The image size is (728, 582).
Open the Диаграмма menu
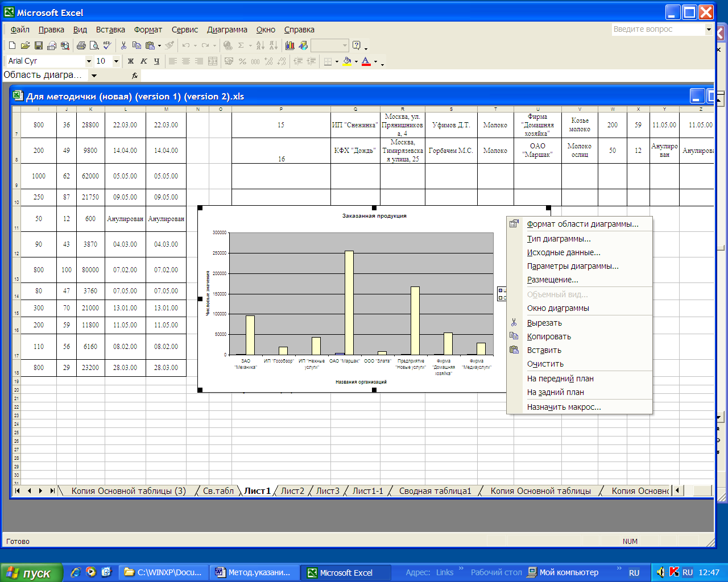[x=227, y=30]
